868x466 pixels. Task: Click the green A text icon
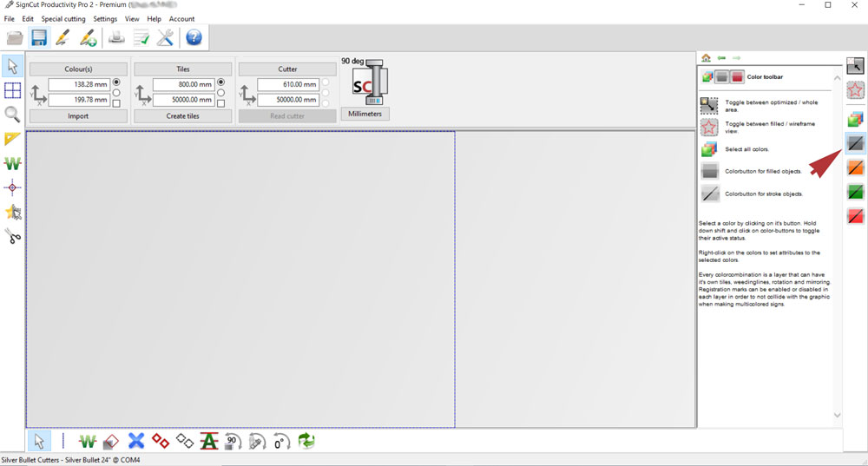[x=208, y=441]
